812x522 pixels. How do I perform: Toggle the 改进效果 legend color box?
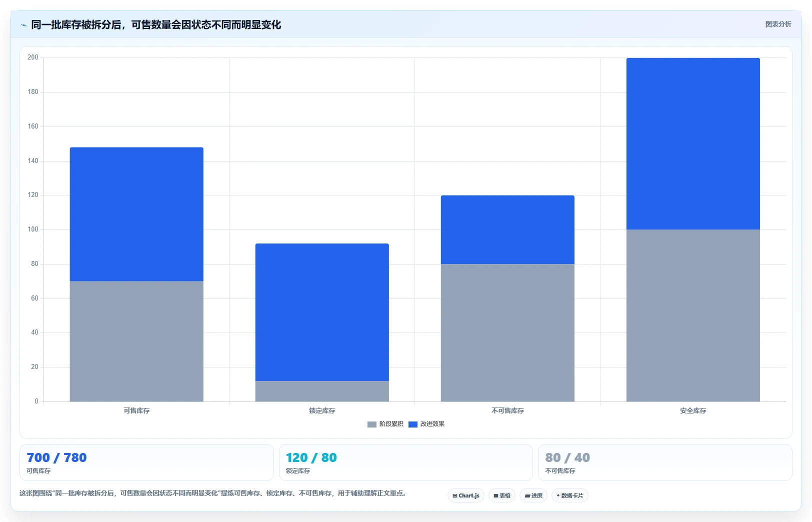pos(412,424)
